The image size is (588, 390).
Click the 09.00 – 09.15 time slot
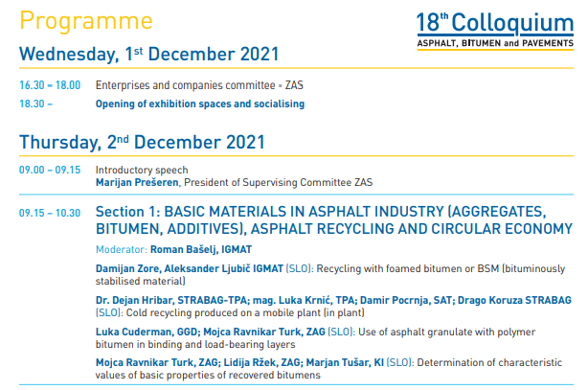point(50,170)
